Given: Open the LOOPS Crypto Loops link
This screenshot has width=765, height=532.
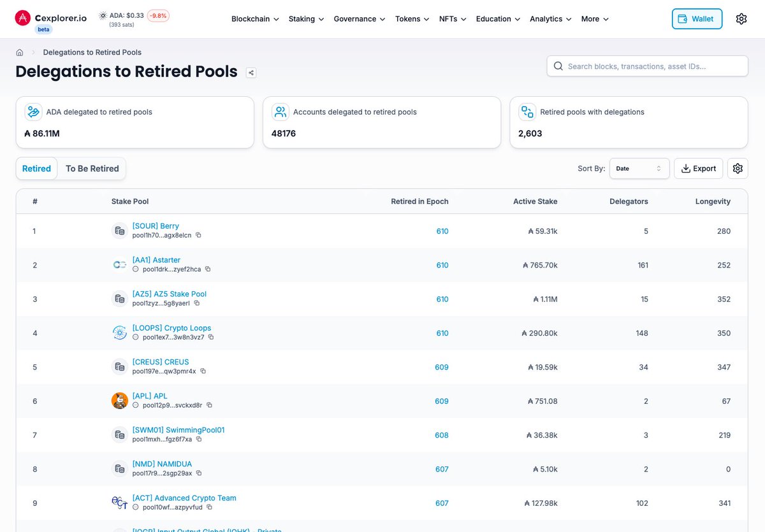Looking at the screenshot, I should 171,328.
